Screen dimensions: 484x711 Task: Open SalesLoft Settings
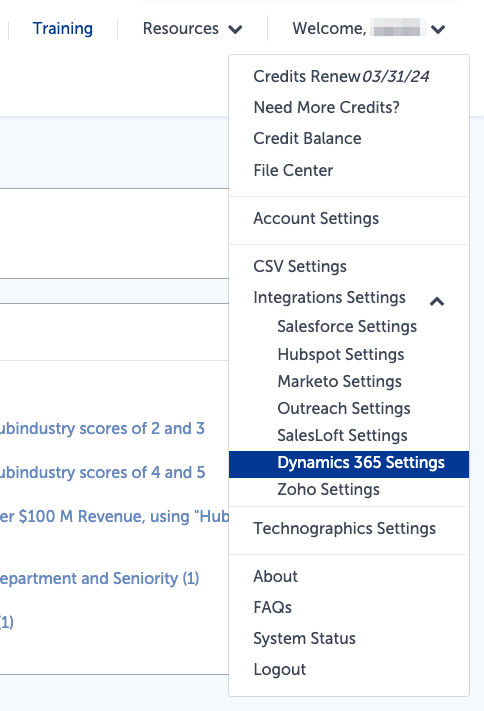[342, 436]
